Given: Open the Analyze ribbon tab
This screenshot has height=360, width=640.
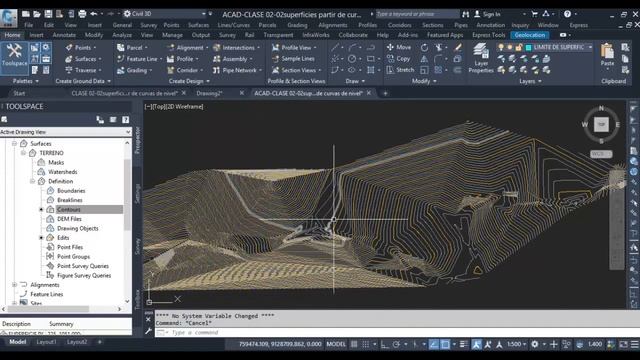Looking at the screenshot, I should pos(122,35).
